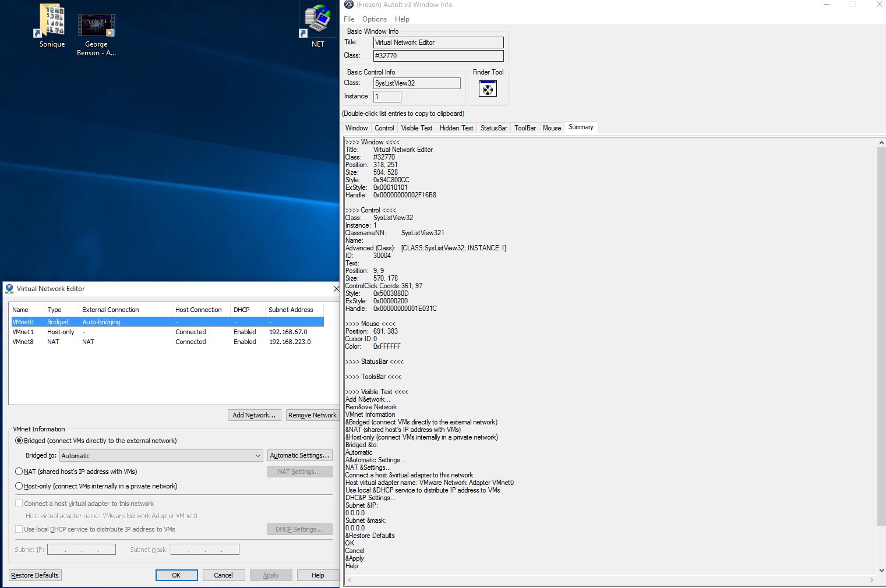Screen dimensions: 886x588
Task: Click the Host Connection column header
Action: click(201, 310)
